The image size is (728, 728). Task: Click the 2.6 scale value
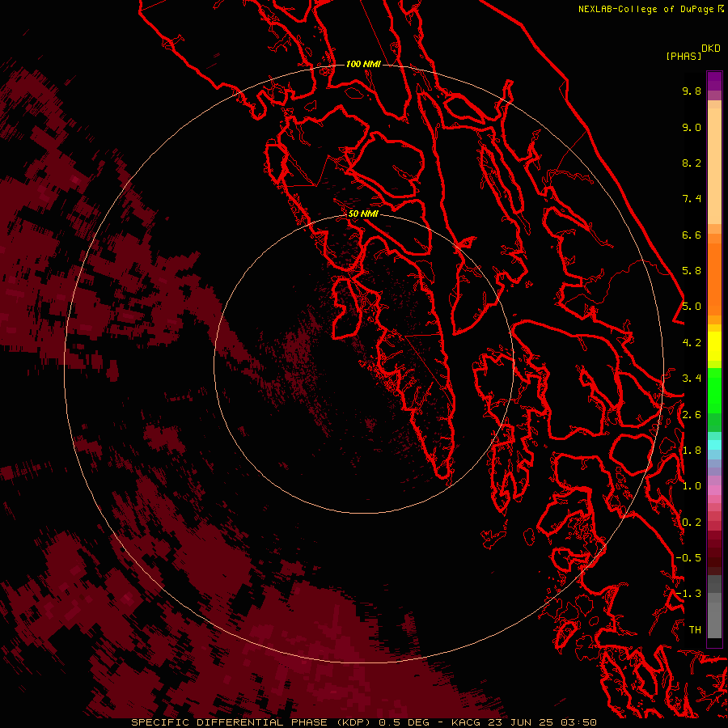(x=692, y=415)
